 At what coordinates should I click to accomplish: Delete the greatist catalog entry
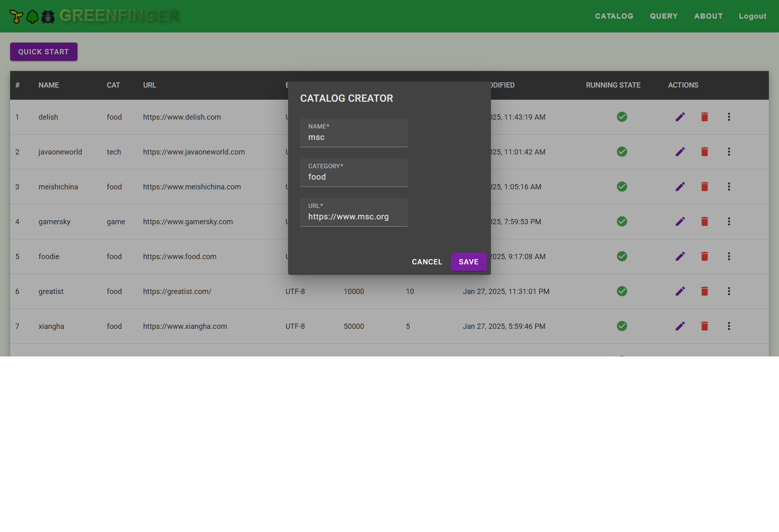705,291
